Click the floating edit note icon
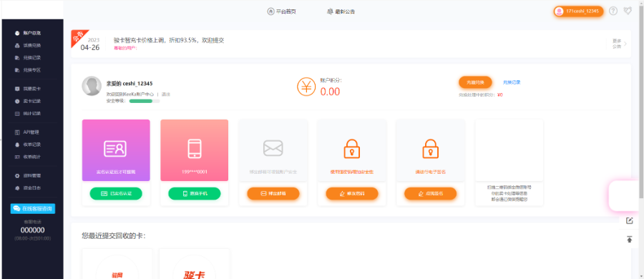The image size is (644, 279). (x=629, y=220)
